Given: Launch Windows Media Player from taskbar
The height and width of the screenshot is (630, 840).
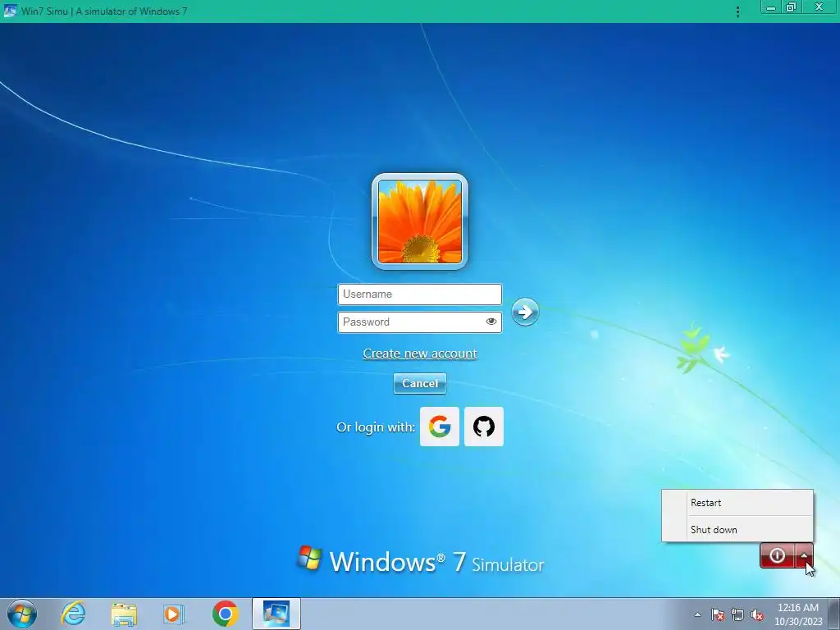Looking at the screenshot, I should [x=174, y=614].
